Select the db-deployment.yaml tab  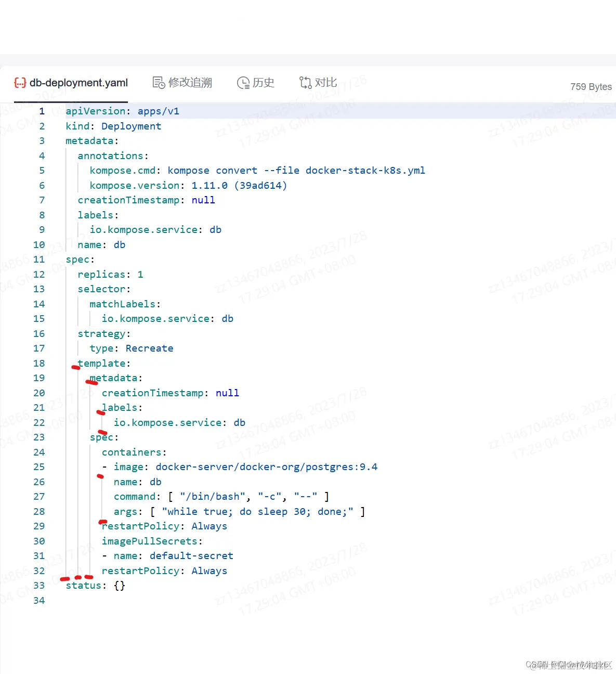pos(71,83)
